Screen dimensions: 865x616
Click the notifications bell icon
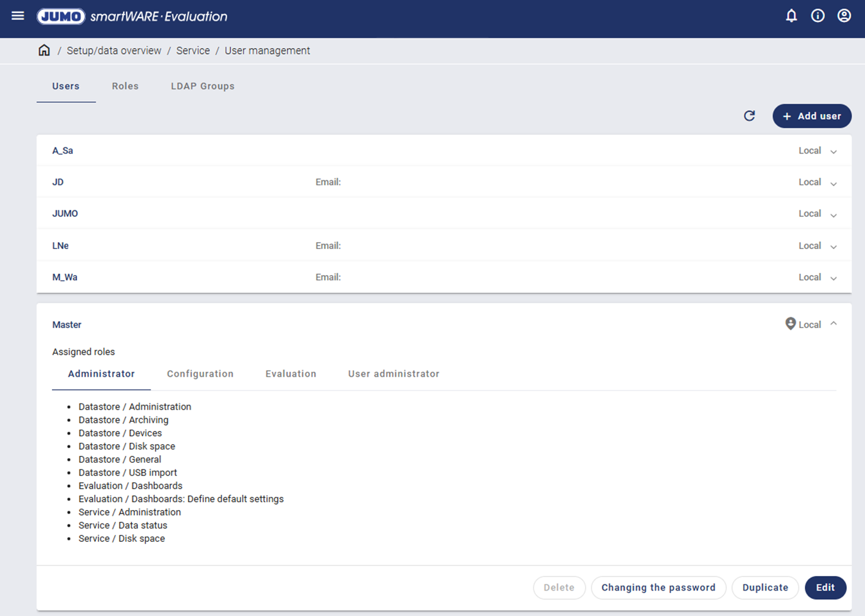click(791, 16)
